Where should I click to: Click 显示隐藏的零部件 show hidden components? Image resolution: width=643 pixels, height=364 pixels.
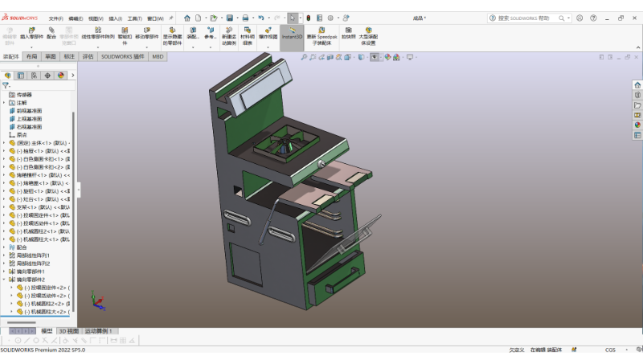coord(172,36)
